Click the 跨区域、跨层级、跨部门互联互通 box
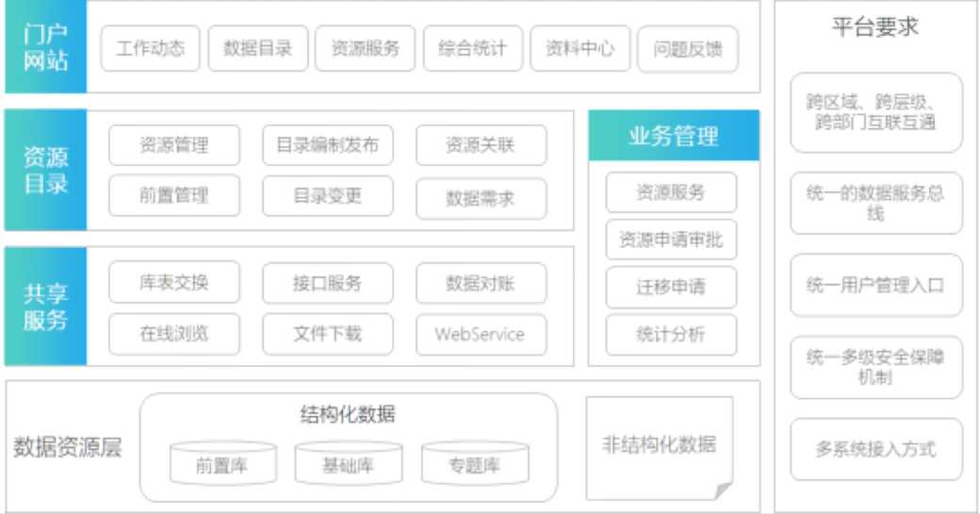 [x=875, y=112]
